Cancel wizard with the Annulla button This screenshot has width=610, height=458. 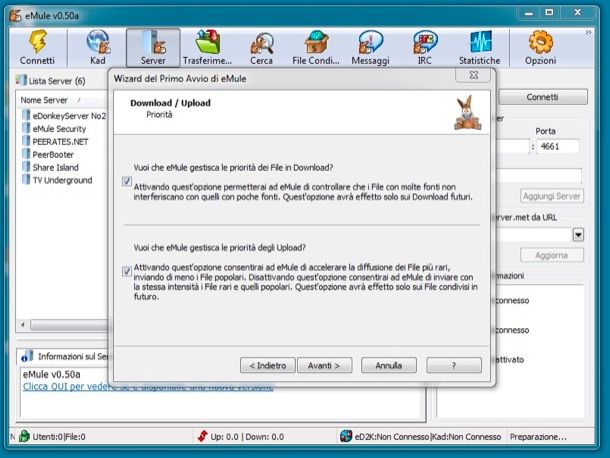(x=389, y=365)
